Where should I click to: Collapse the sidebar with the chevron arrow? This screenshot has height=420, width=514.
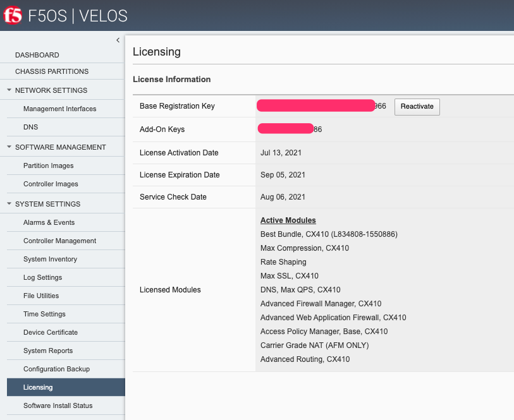tap(118, 40)
